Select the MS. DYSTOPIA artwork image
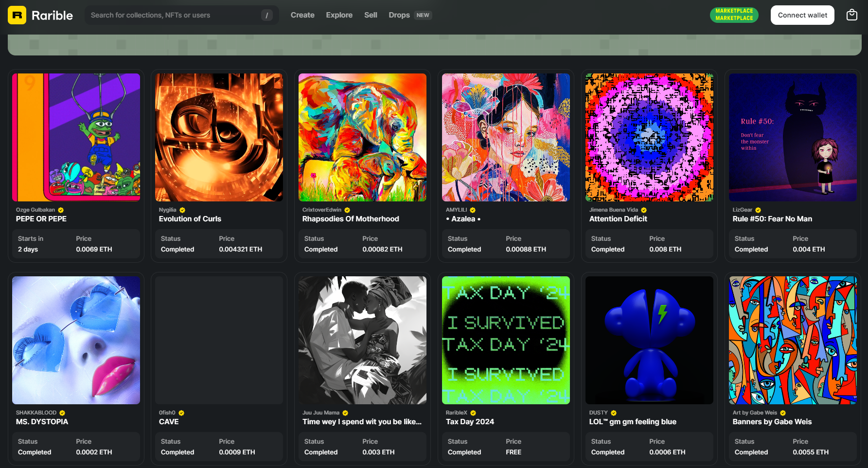868x468 pixels. (x=76, y=340)
